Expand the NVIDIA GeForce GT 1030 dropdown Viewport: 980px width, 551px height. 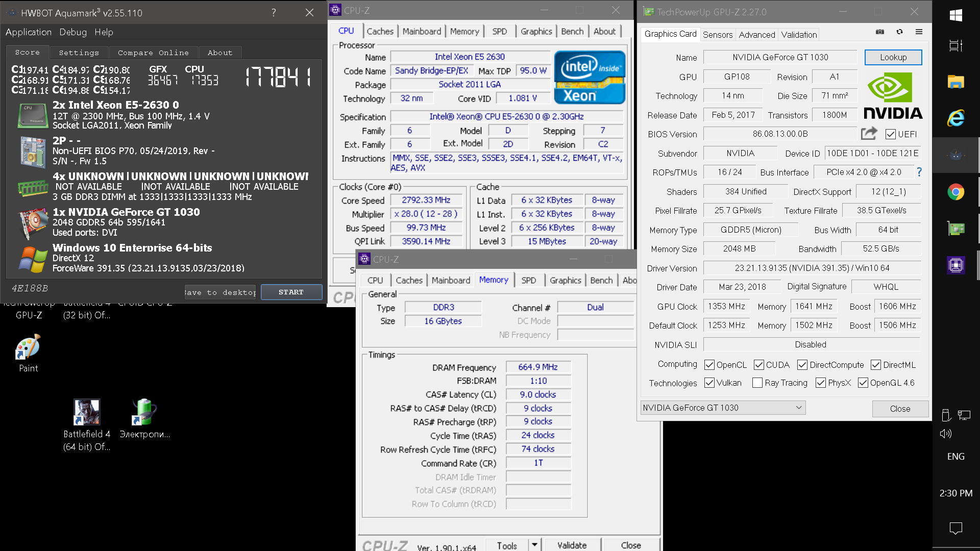723,408
